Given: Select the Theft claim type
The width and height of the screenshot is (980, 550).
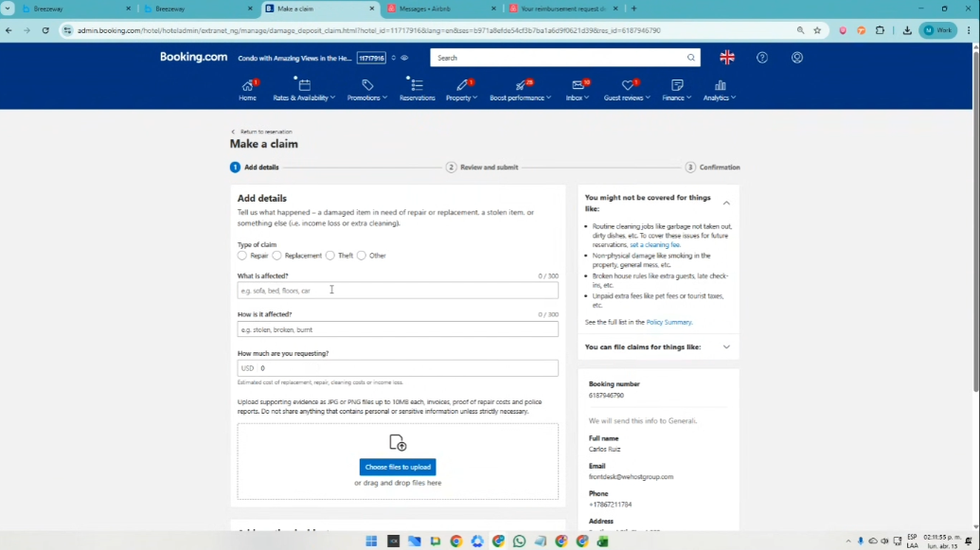Looking at the screenshot, I should coord(330,256).
